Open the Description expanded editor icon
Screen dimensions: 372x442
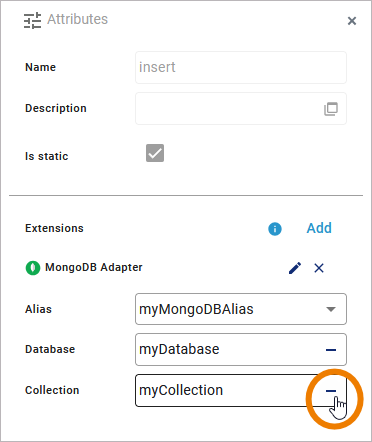(331, 109)
